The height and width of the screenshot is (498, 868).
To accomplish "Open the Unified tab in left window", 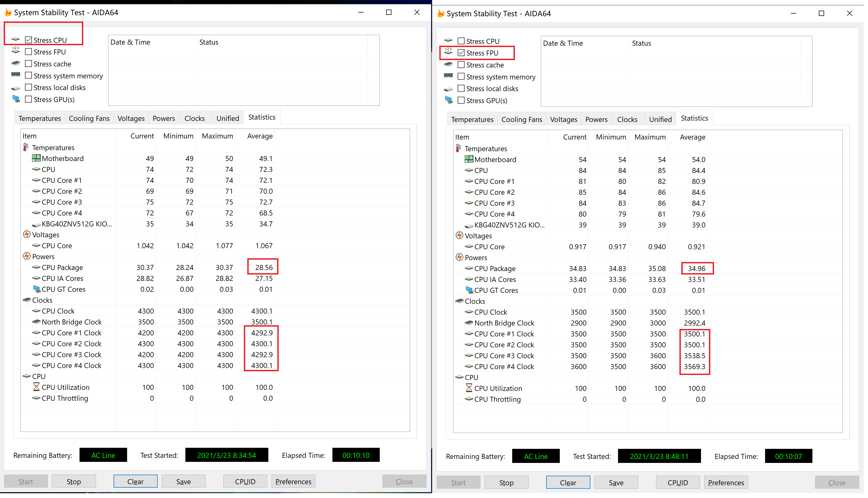I will (x=228, y=119).
